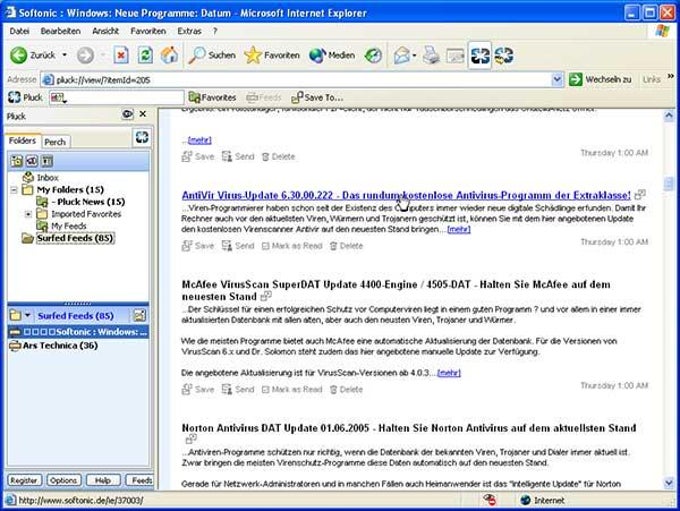Image resolution: width=680 pixels, height=511 pixels.
Task: Expand the Links toolbar chevron
Action: click(671, 76)
